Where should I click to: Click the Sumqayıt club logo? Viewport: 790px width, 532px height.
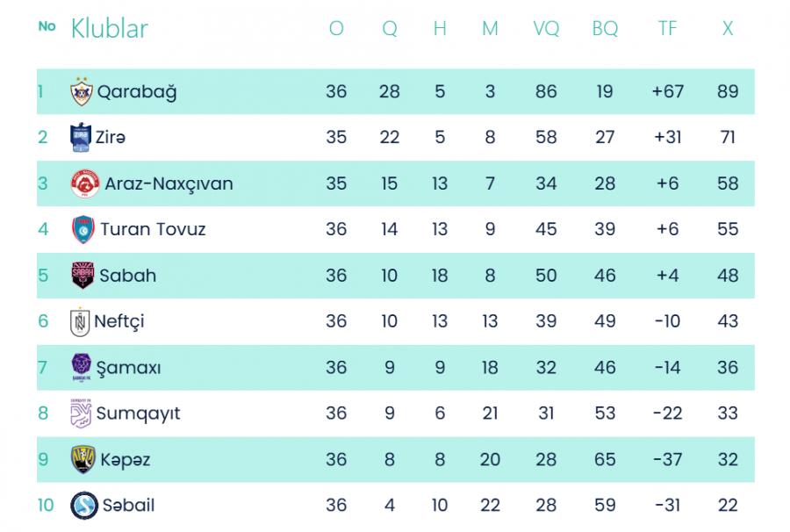[81, 413]
